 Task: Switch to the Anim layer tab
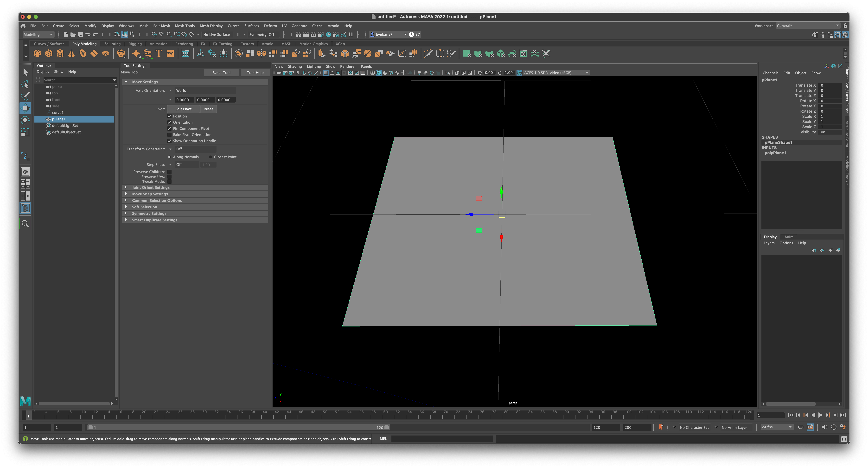click(x=789, y=237)
